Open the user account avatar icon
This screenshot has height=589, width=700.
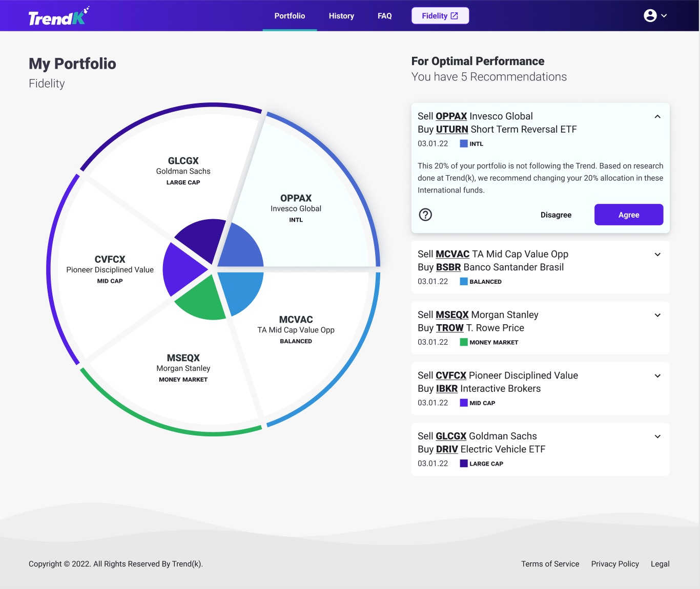[x=650, y=16]
